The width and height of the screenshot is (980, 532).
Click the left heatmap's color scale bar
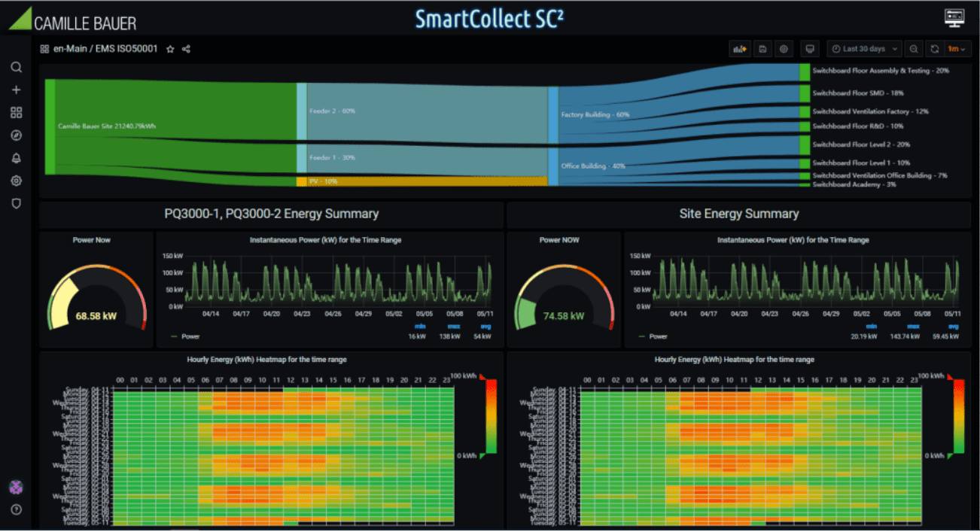[492, 415]
